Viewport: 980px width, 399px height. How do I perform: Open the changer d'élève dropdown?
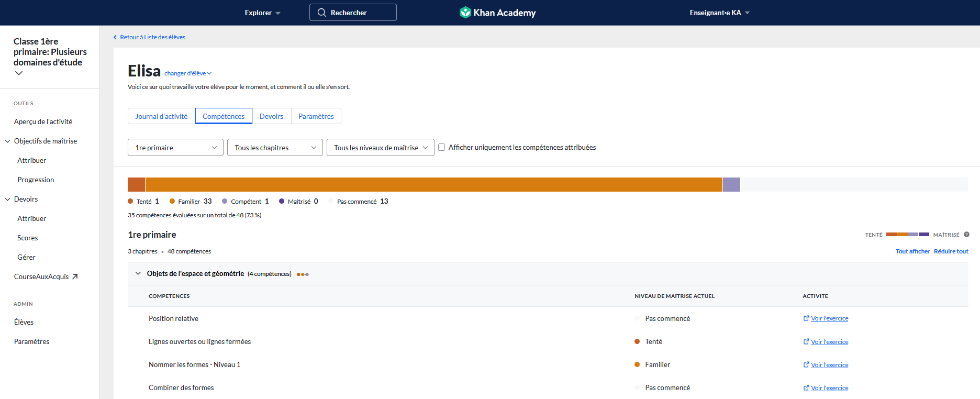(188, 73)
